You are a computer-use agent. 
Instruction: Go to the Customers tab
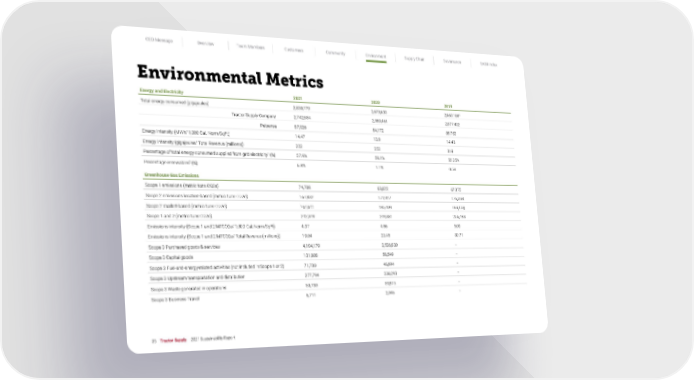point(294,50)
